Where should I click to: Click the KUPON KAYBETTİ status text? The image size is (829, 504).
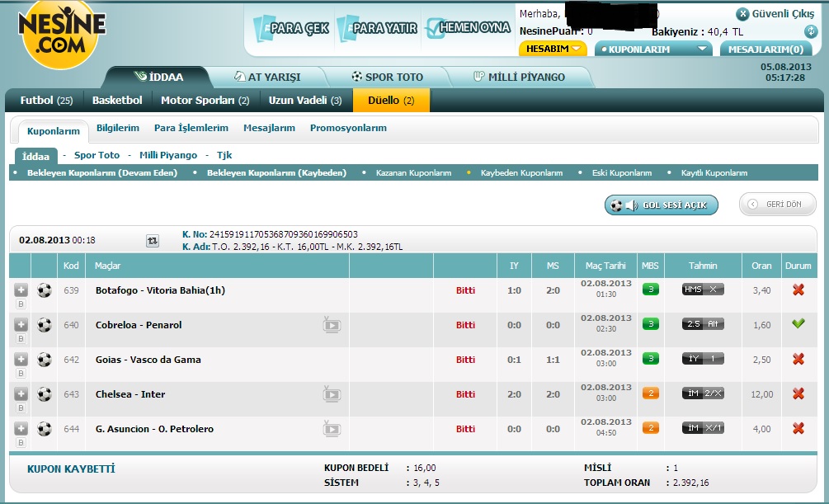pos(71,469)
